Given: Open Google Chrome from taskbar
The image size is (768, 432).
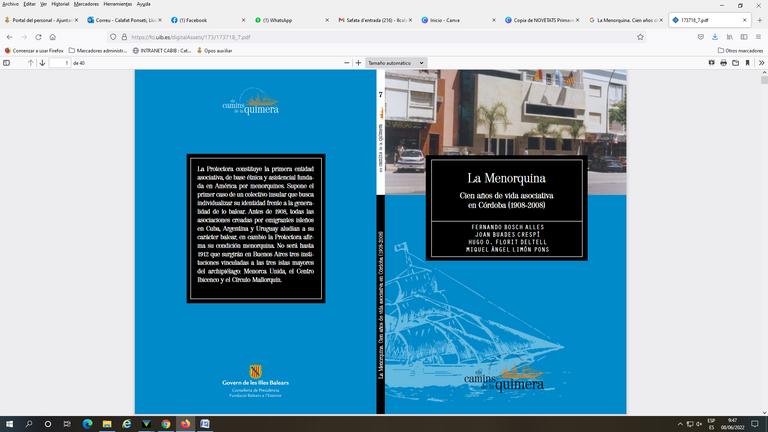Looking at the screenshot, I should pos(166,424).
